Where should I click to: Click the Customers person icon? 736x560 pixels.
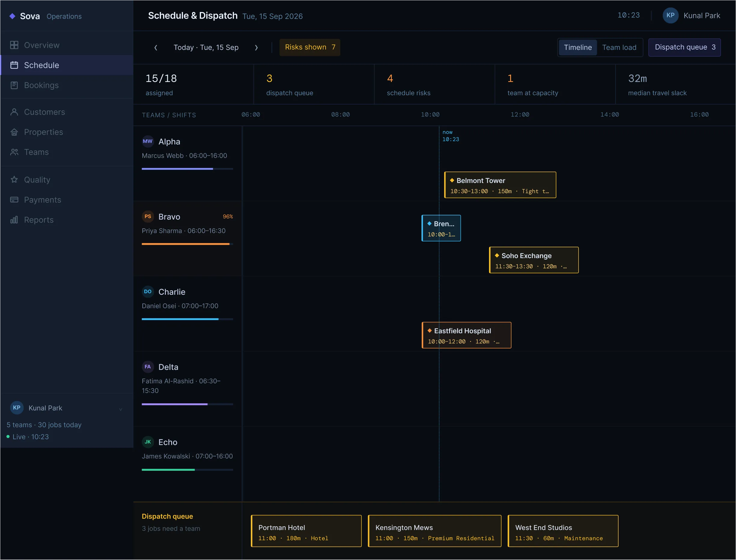click(14, 112)
